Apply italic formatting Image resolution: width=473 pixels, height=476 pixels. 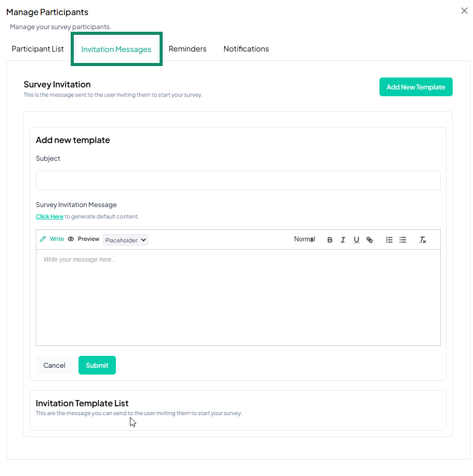click(343, 240)
